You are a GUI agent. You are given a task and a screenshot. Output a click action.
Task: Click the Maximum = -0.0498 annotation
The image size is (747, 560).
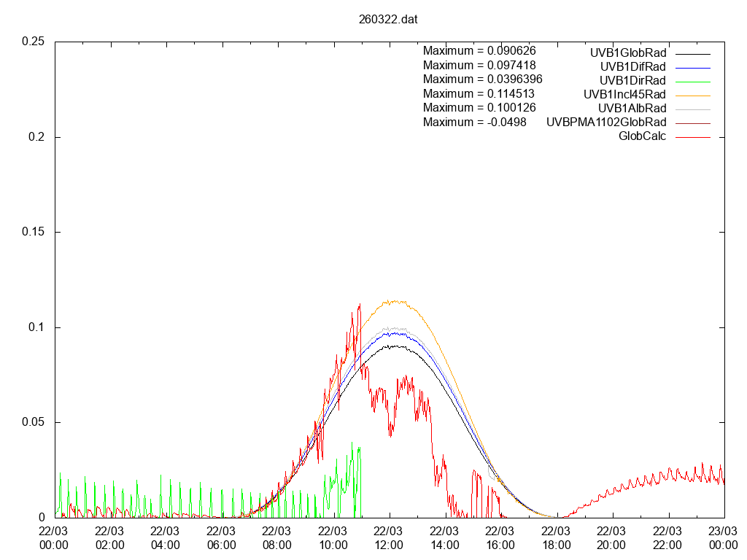point(474,122)
